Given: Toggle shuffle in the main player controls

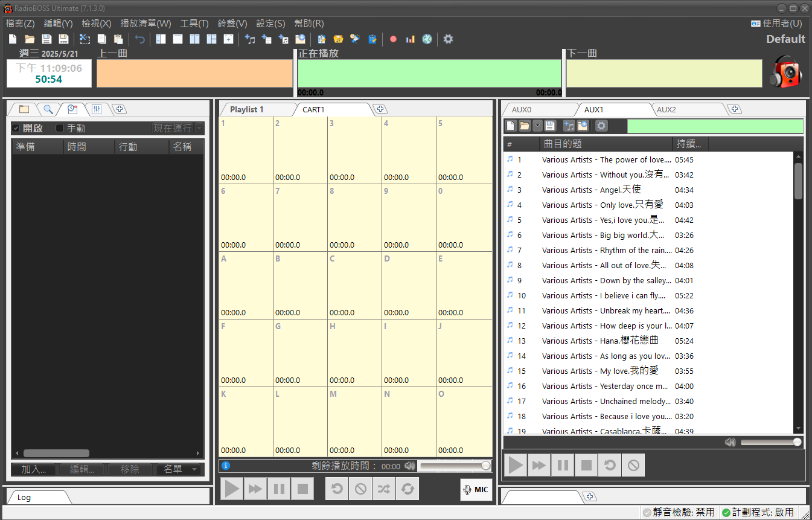Looking at the screenshot, I should pos(384,489).
